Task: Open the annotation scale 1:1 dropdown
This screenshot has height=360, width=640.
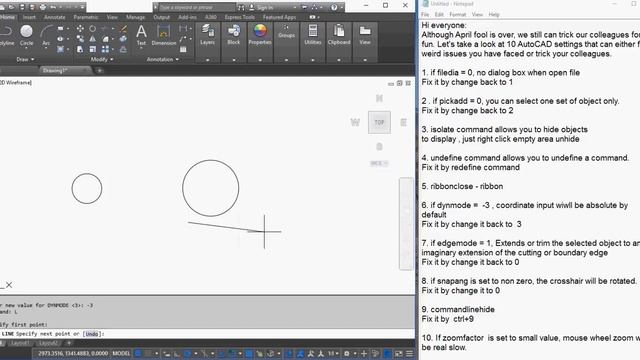Action: click(x=333, y=353)
